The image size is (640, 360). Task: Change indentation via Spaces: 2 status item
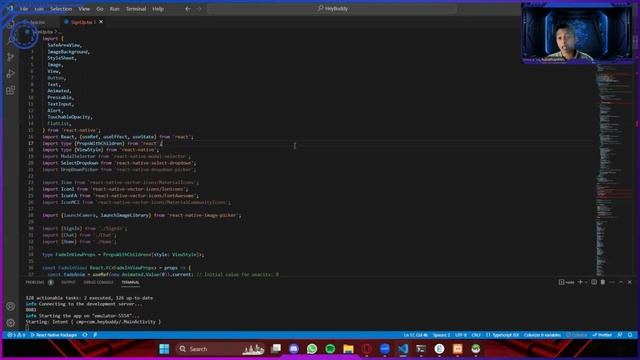click(x=441, y=335)
